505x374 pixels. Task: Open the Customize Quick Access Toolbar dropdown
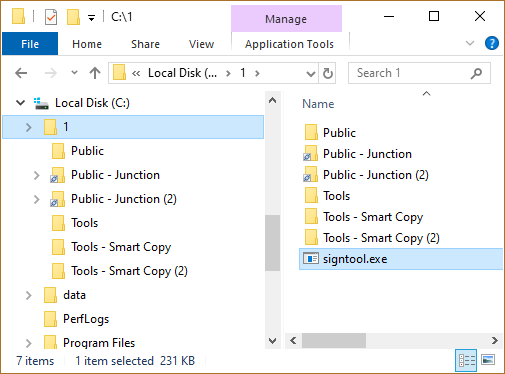[x=91, y=17]
